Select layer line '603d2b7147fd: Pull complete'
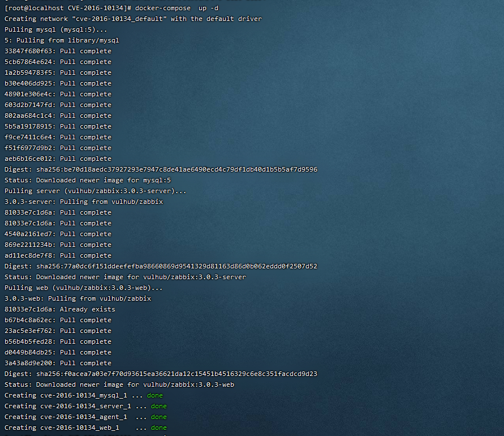Screen dimensions: 504x436 click(x=58, y=105)
